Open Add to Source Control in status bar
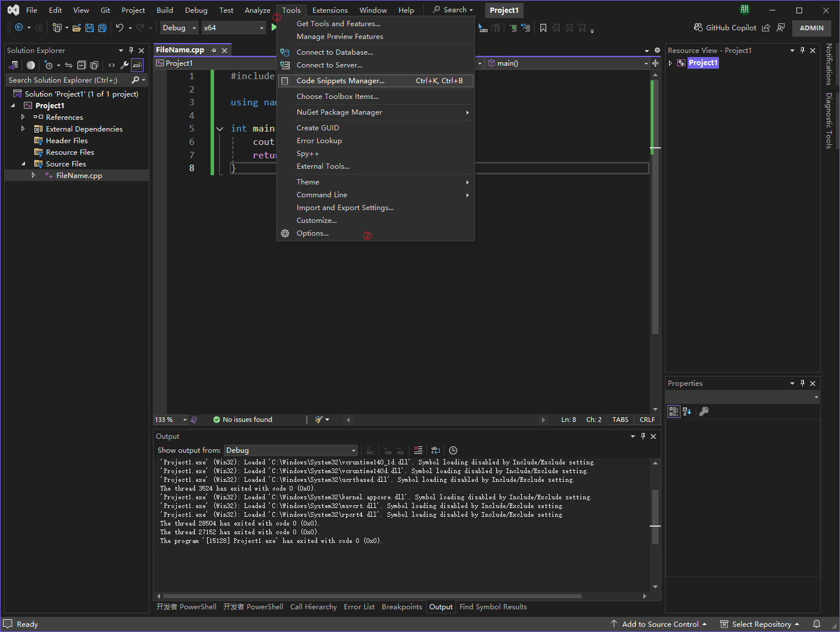This screenshot has height=632, width=840. (659, 623)
